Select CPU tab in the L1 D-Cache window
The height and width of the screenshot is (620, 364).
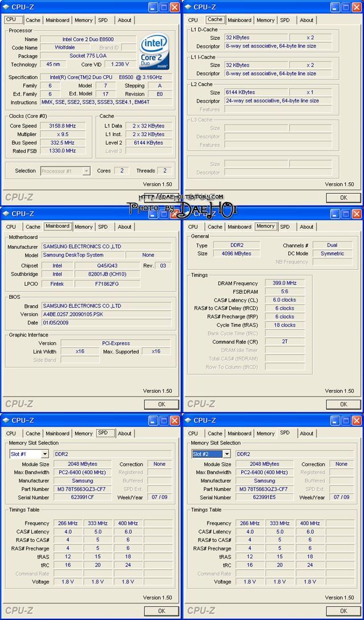[x=193, y=20]
